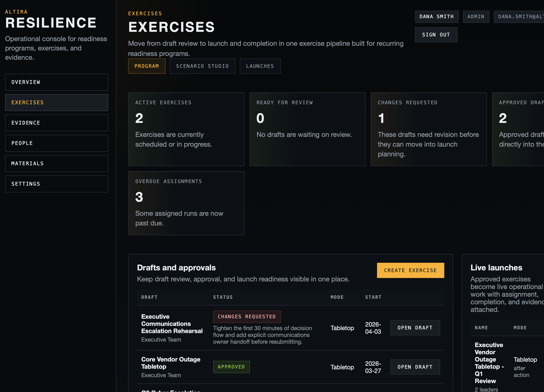Select the Admin badge
544x392 pixels.
[476, 17]
